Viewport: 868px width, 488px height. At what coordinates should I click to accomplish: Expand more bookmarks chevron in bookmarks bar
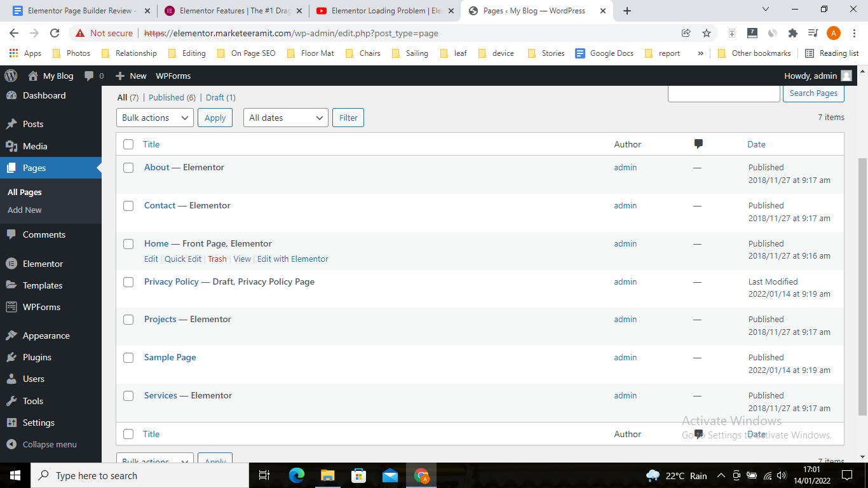tap(701, 53)
